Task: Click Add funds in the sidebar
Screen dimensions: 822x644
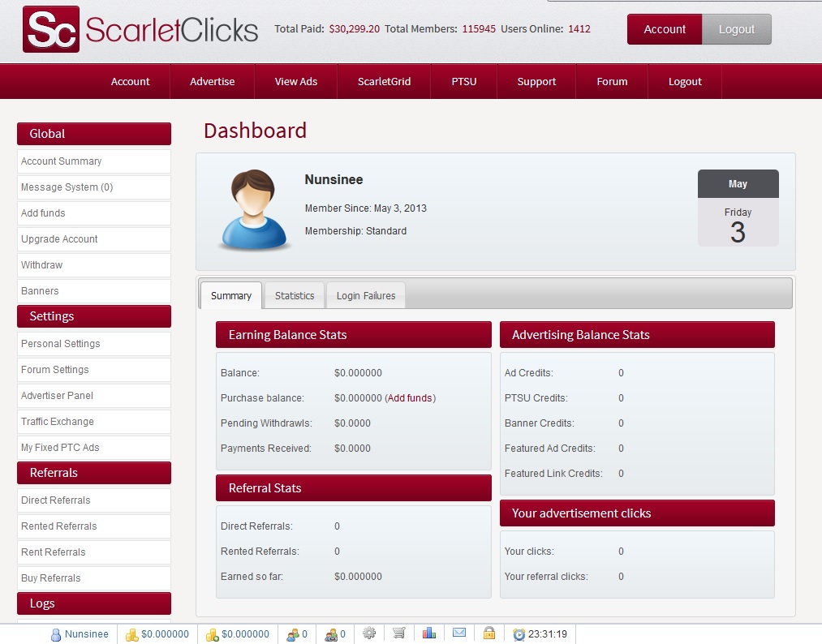Action: [94, 213]
